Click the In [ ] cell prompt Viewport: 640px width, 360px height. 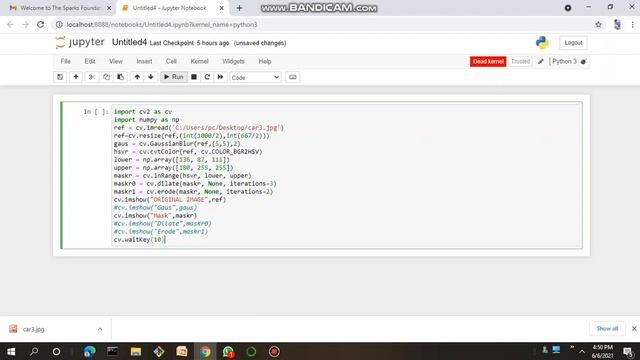coord(96,111)
